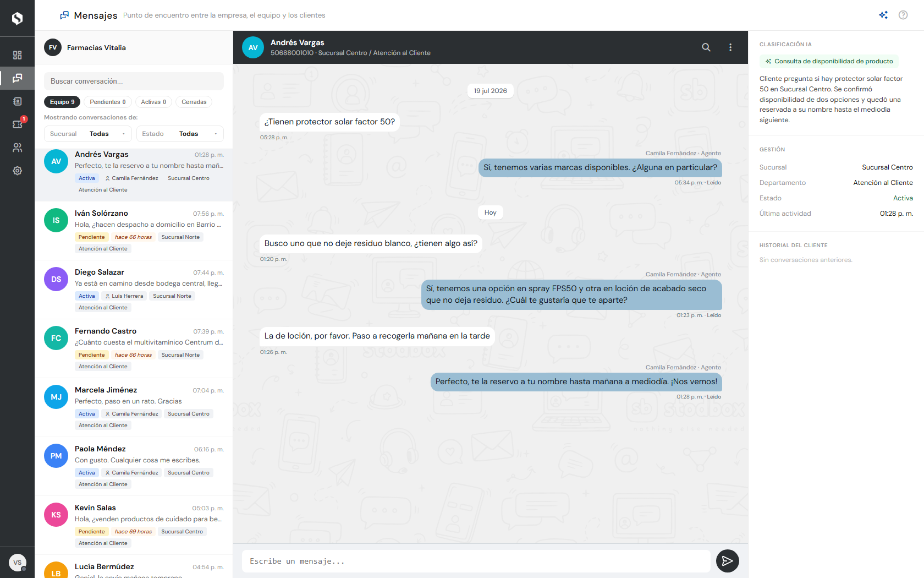Click Luis Herrera agent tag on Diego Salazar
924x578 pixels.
pyautogui.click(x=124, y=296)
